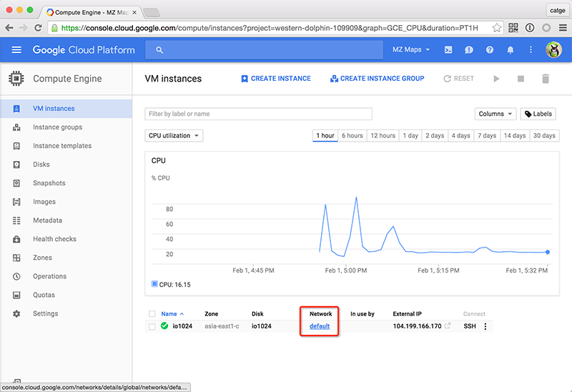572x392 pixels.
Task: Open the feedback exclamation icon
Action: click(469, 49)
